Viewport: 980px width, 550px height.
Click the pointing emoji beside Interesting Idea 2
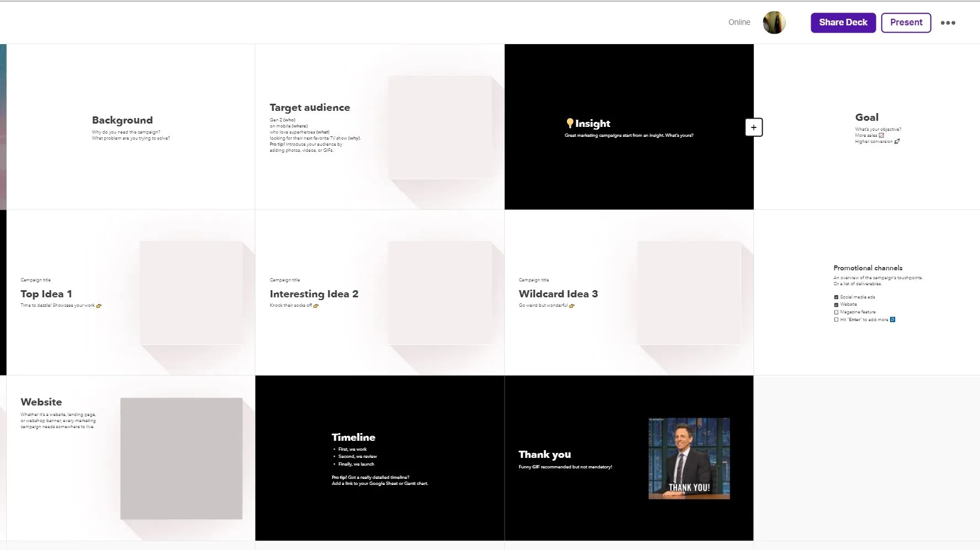click(x=315, y=306)
